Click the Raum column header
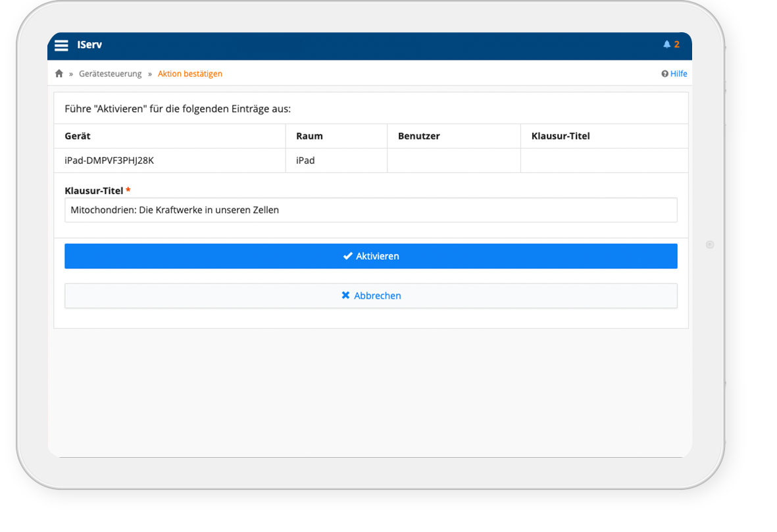This screenshot has height=532, width=777. [x=336, y=136]
